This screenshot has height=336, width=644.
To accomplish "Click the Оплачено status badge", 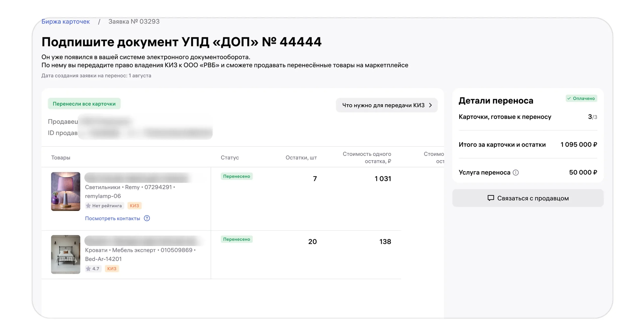I will [x=581, y=98].
